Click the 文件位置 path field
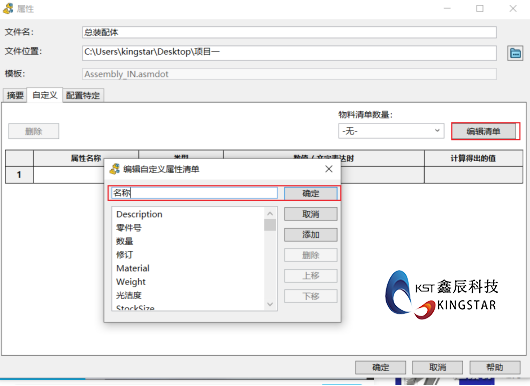This screenshot has height=386, width=530. [x=289, y=53]
